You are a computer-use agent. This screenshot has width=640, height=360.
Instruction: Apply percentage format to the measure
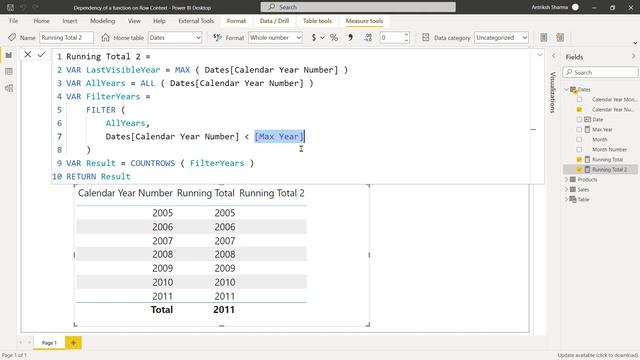(x=334, y=38)
